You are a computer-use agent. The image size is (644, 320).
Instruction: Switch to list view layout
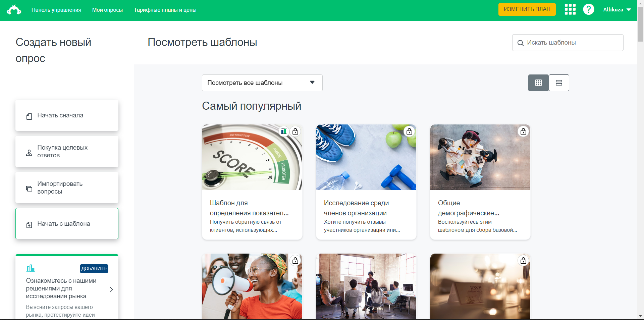(x=559, y=83)
